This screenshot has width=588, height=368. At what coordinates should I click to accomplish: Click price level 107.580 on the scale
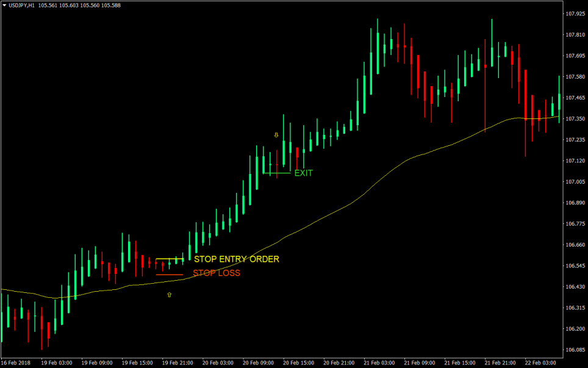(x=575, y=77)
